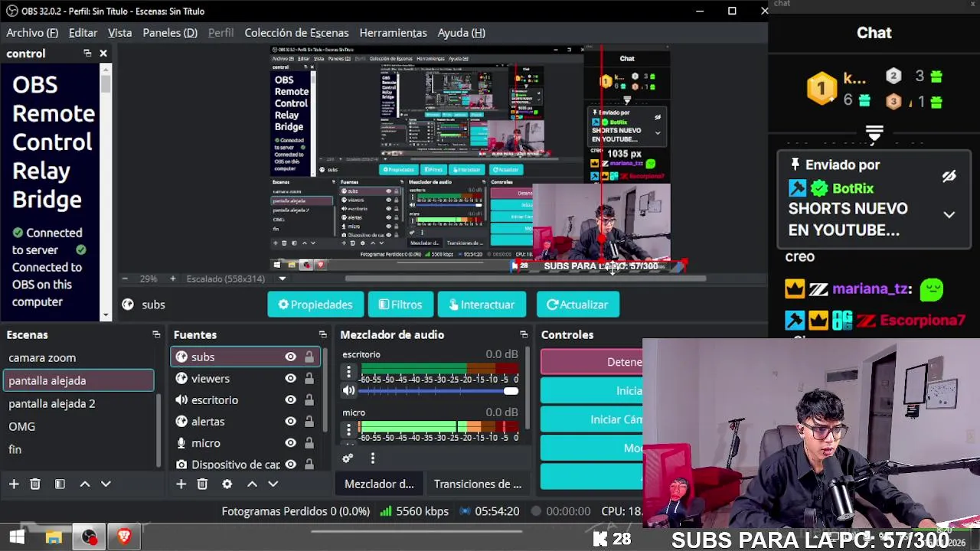Open the Archivo menu

point(32,32)
